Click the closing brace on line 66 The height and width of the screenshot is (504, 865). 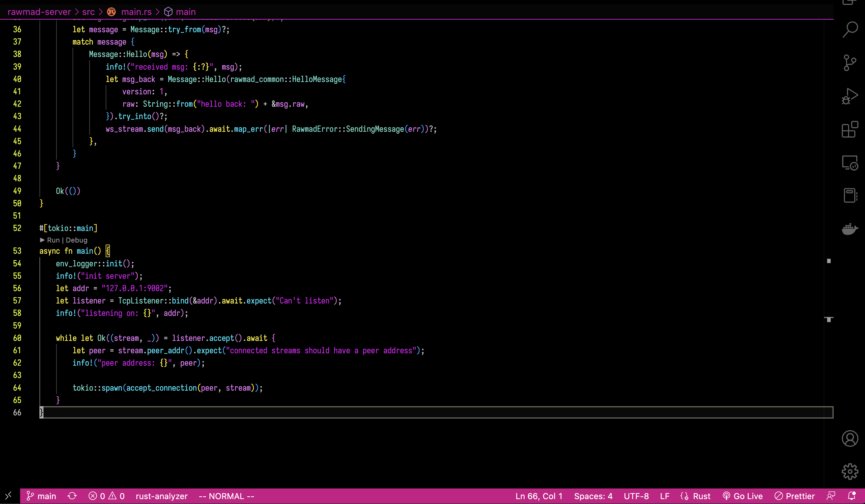coord(41,413)
